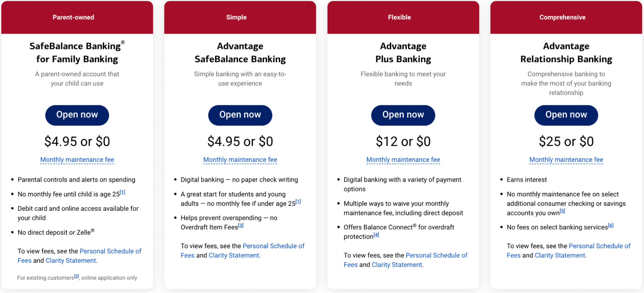Image resolution: width=644 pixels, height=293 pixels.
Task: Open footnote 3 after Overdraft Item Fees
Action: 241,225
